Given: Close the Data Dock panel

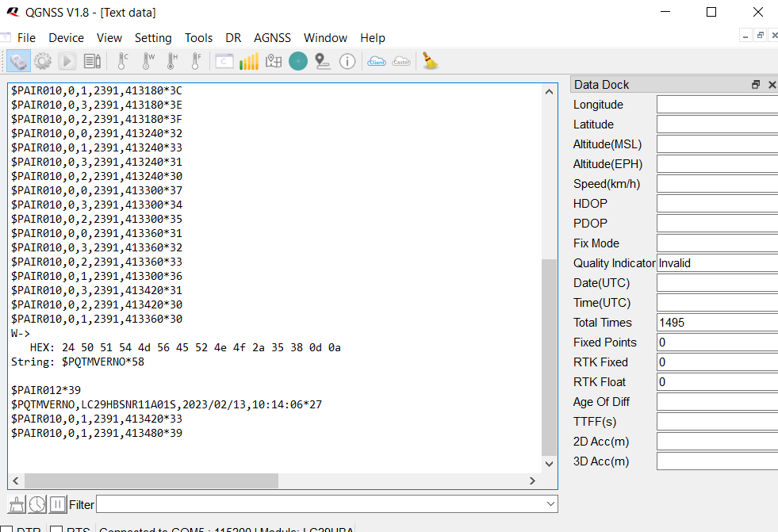Looking at the screenshot, I should [x=772, y=85].
